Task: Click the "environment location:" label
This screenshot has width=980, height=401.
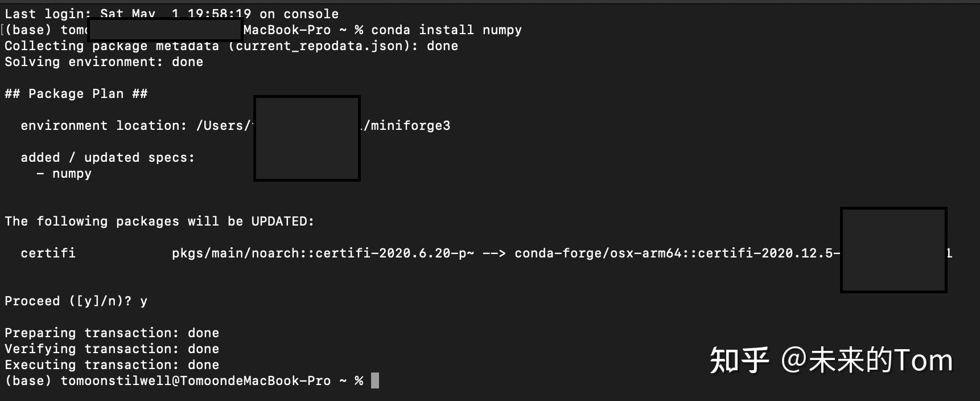Action: click(104, 125)
